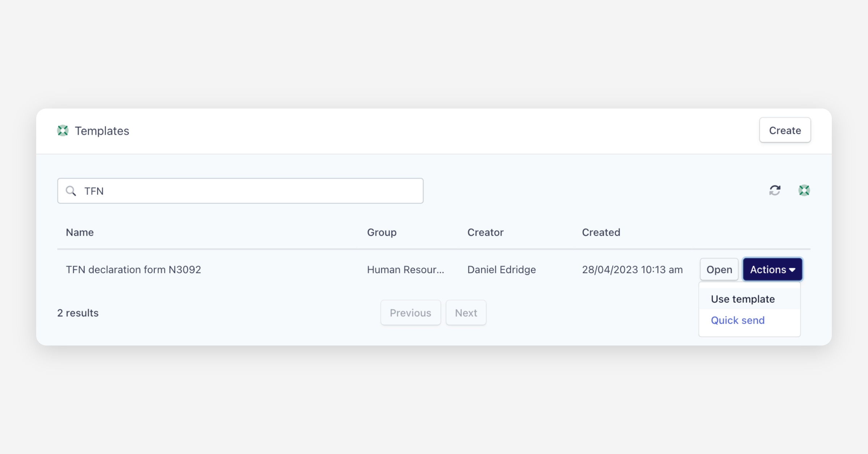Image resolution: width=868 pixels, height=454 pixels.
Task: Go to the Next results page
Action: point(466,313)
